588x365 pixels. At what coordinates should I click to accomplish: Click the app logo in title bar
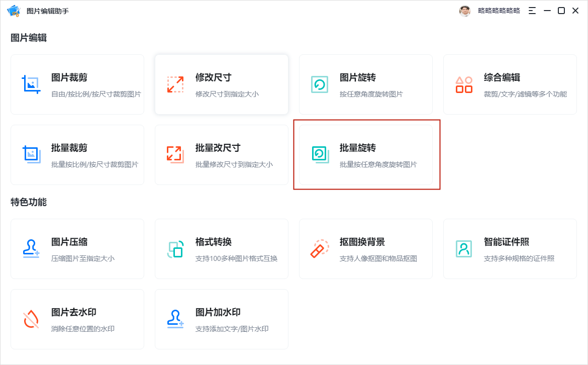point(14,11)
